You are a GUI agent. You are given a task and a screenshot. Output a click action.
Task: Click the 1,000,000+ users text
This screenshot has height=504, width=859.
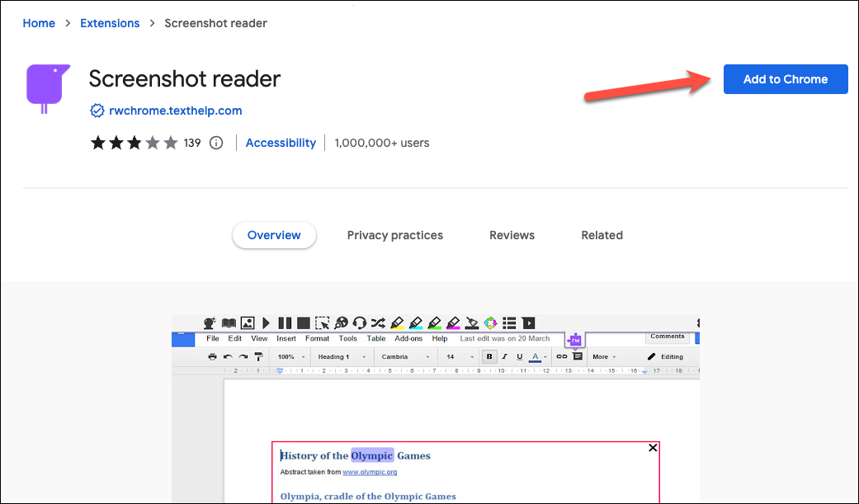[382, 143]
